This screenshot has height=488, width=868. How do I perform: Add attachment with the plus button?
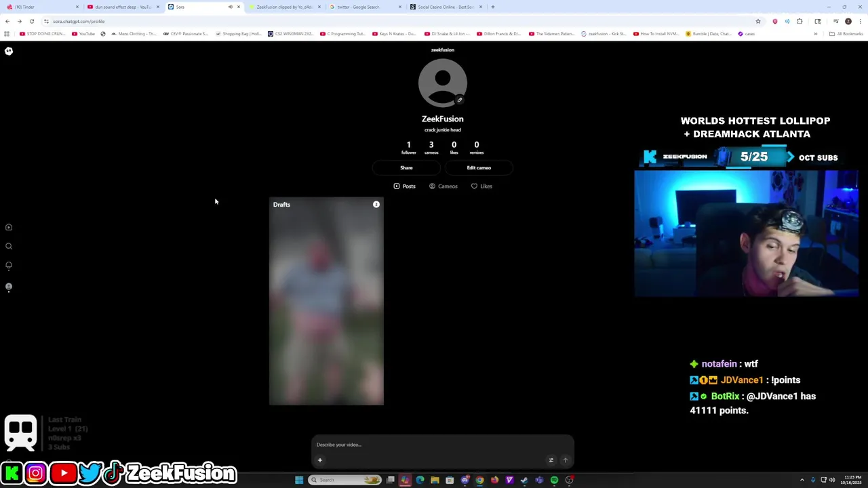(x=320, y=460)
